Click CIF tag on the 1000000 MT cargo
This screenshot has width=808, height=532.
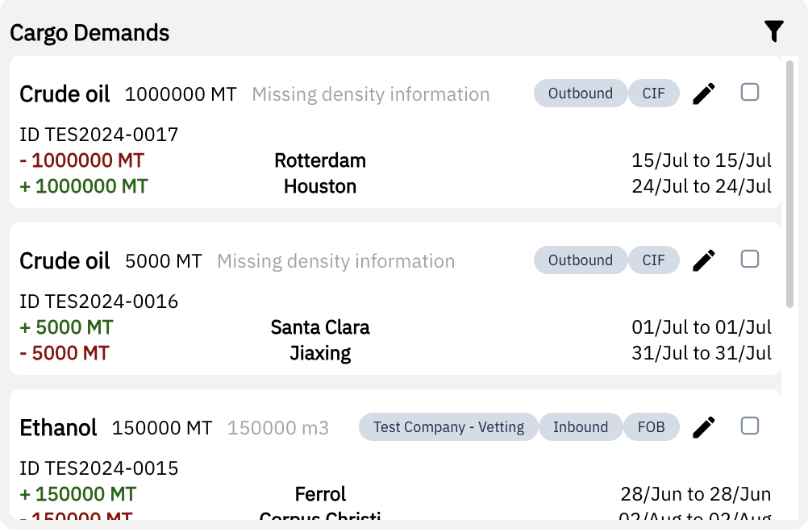(x=653, y=94)
